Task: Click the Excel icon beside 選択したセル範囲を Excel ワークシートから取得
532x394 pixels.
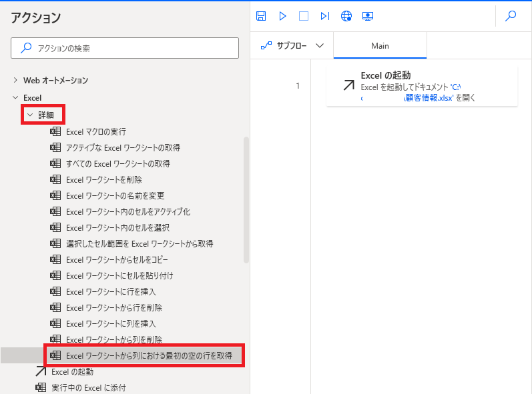Action: [x=55, y=243]
